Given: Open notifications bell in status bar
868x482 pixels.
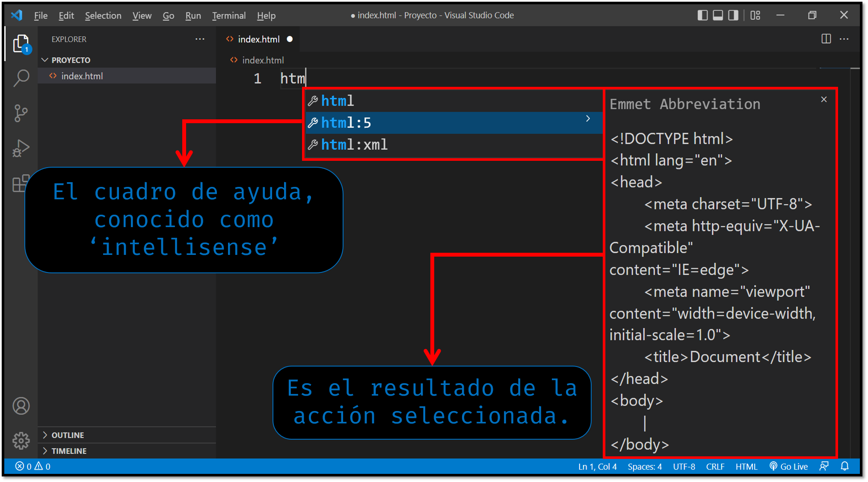Looking at the screenshot, I should tap(844, 466).
